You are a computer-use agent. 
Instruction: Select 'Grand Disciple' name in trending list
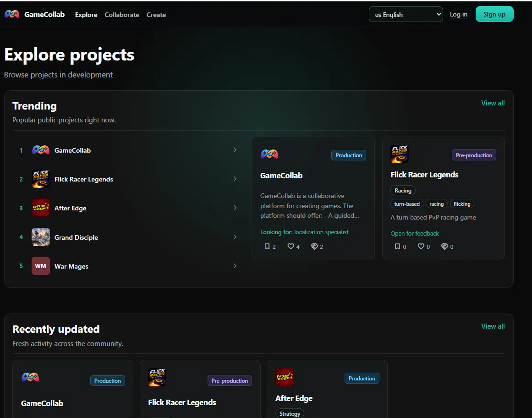click(x=77, y=237)
